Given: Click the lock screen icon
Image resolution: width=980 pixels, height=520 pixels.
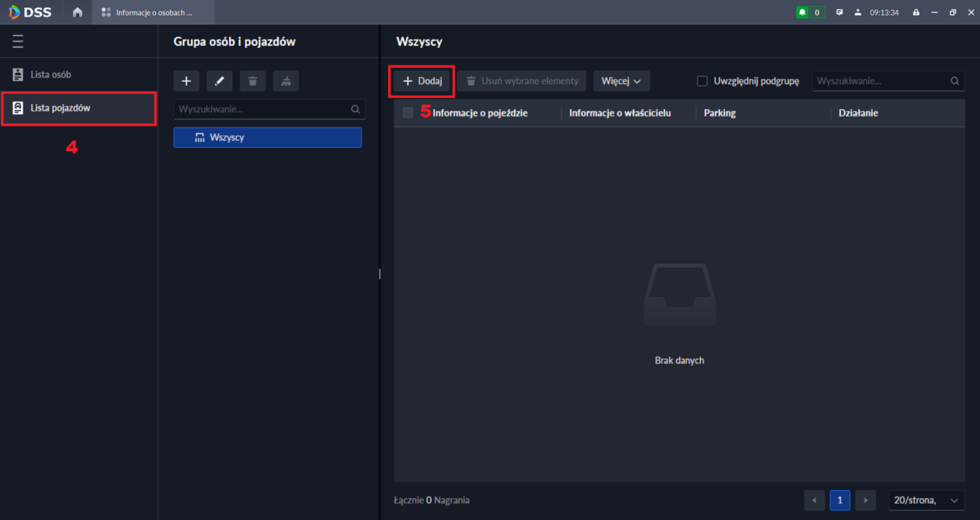Looking at the screenshot, I should click(916, 12).
